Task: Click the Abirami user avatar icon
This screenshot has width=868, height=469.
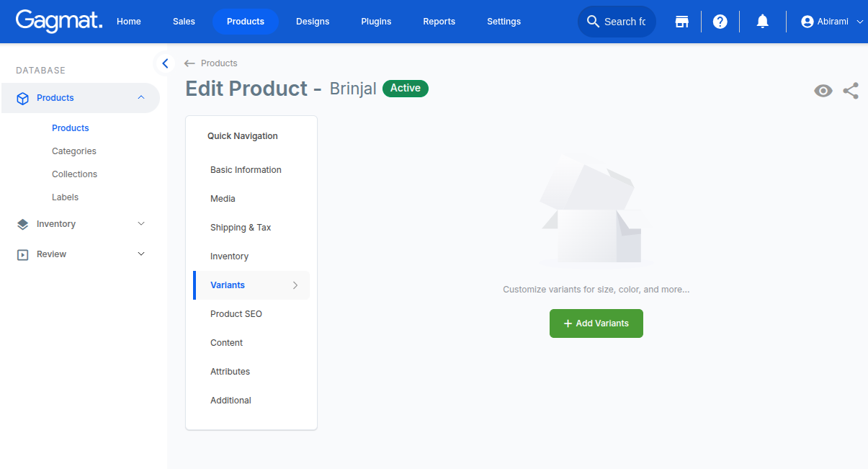Action: (807, 22)
